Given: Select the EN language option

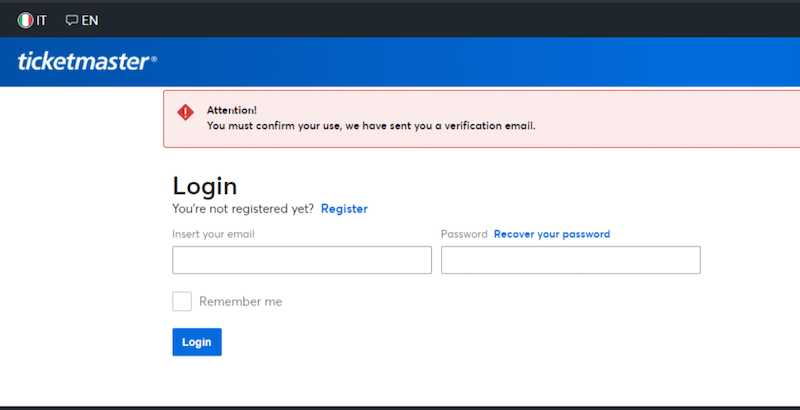Looking at the screenshot, I should click(90, 20).
